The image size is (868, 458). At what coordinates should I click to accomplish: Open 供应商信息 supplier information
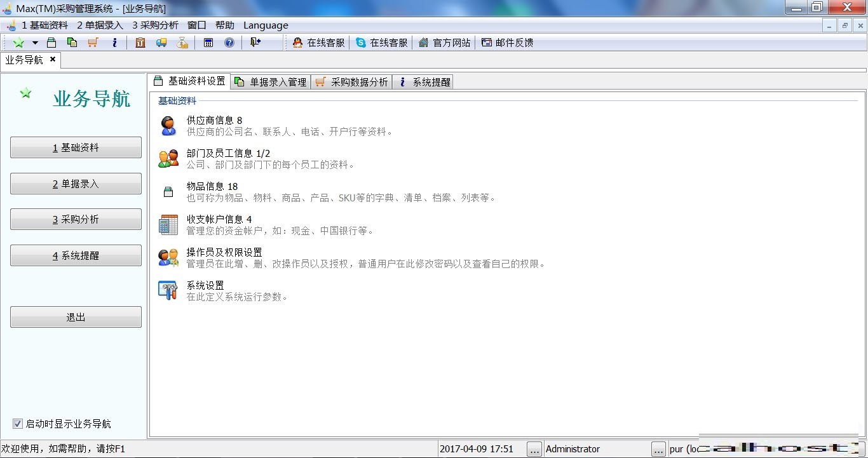(214, 120)
